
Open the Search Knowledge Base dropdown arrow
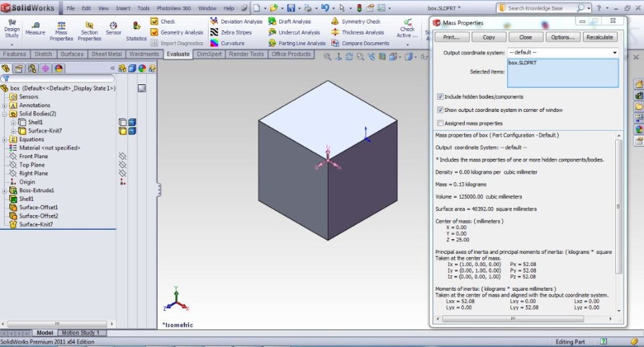coord(589,8)
